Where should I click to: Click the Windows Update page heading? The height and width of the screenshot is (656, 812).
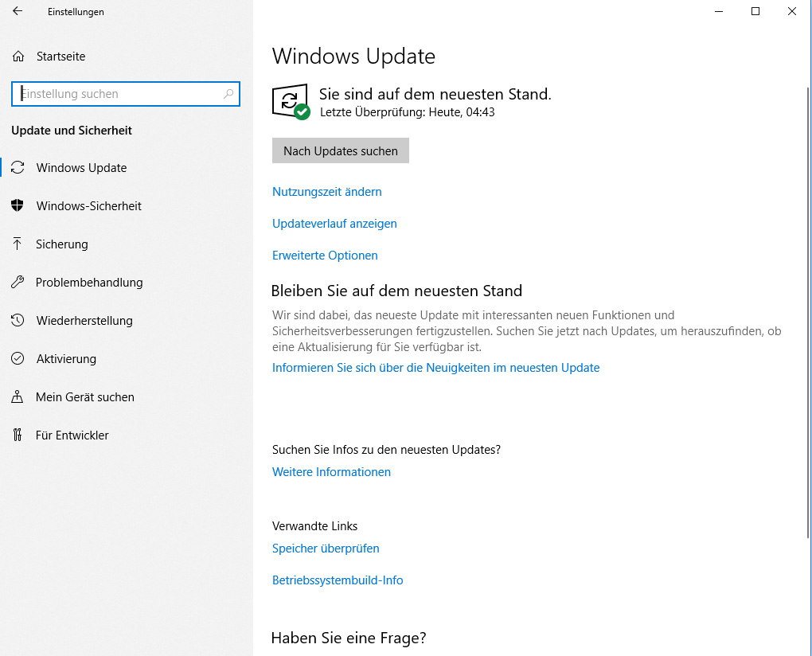353,56
